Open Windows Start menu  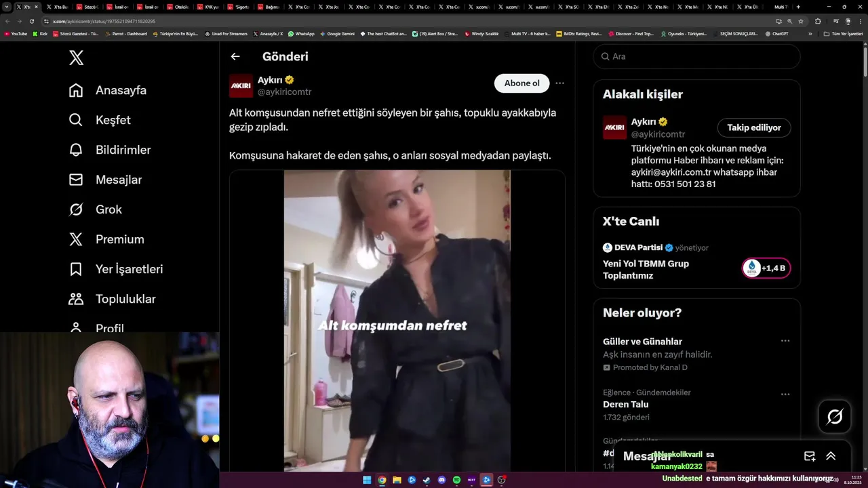[367, 480]
